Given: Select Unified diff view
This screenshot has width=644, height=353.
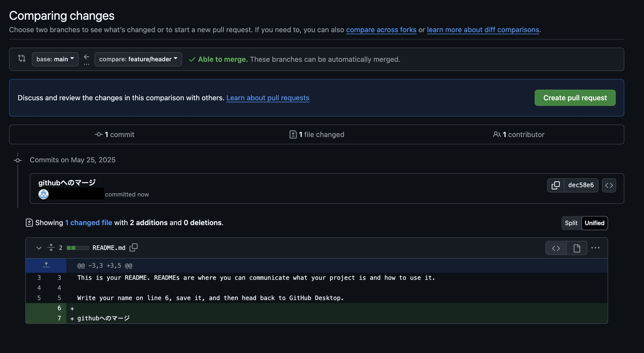Looking at the screenshot, I should tap(594, 223).
